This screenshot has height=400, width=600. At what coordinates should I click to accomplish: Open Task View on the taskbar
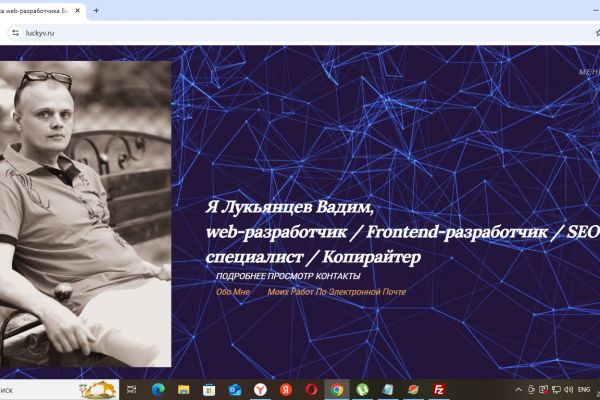pos(132,390)
